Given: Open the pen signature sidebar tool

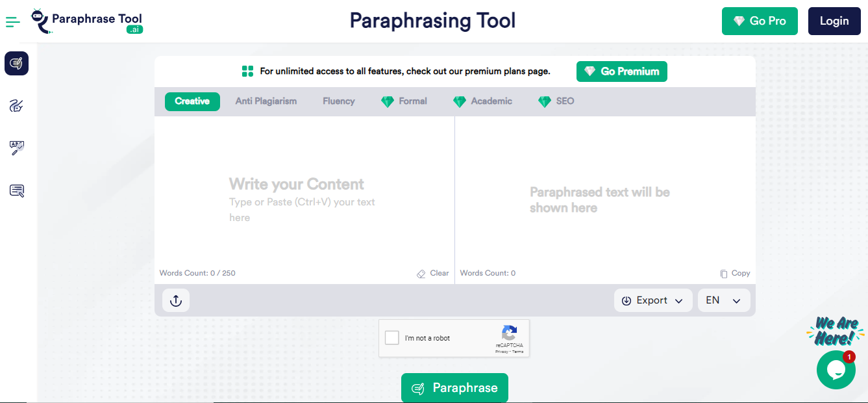Looking at the screenshot, I should [x=17, y=106].
